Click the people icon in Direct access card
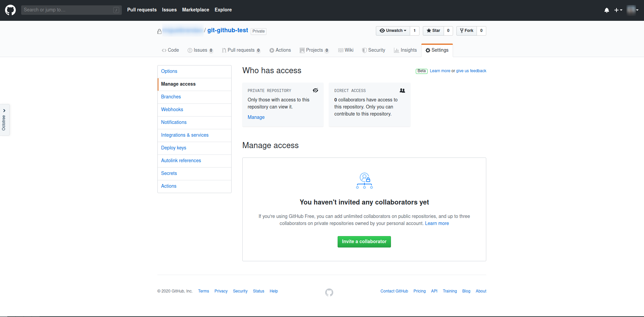This screenshot has width=644, height=317. 402,90
